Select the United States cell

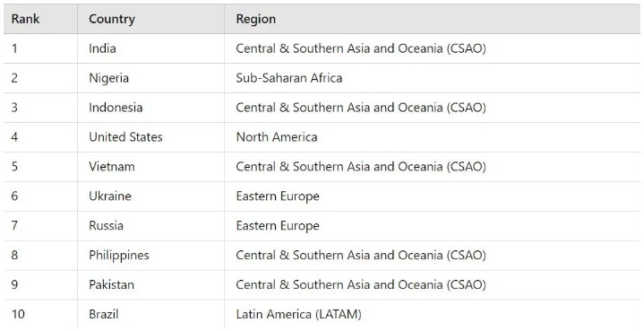(150, 137)
